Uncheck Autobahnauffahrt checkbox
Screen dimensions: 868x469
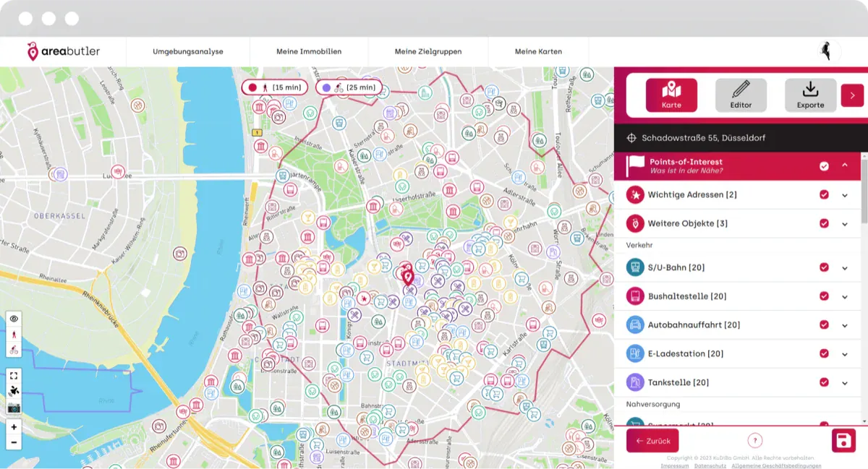[824, 324]
